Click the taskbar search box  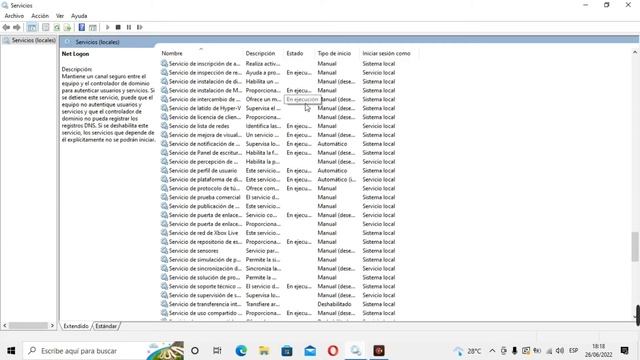103,351
